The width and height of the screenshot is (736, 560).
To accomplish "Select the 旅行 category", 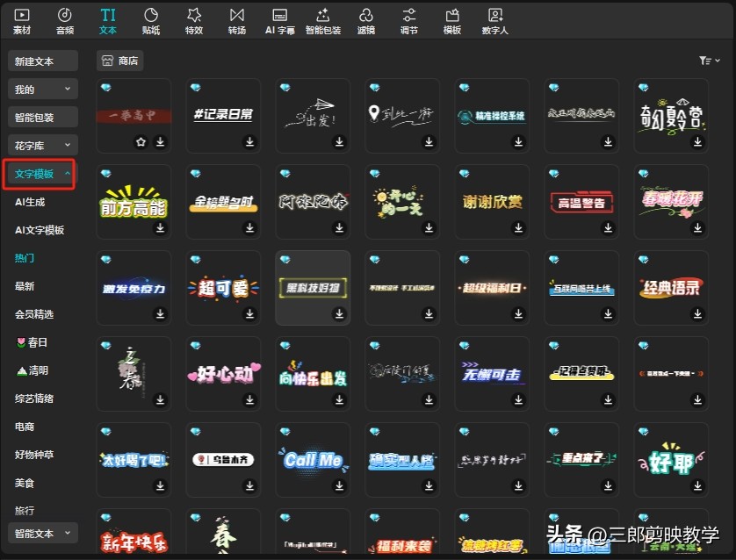I will [25, 511].
